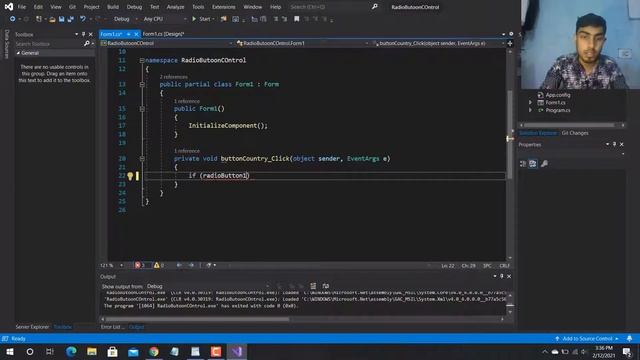Click the search magnifier icon in title bar
Viewport: 640px width, 360px height.
point(375,7)
